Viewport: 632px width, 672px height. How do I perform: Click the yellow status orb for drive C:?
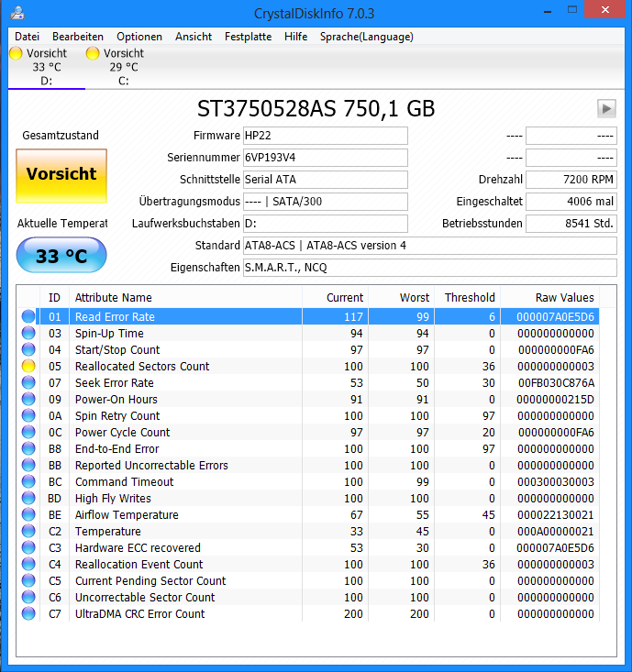93,53
